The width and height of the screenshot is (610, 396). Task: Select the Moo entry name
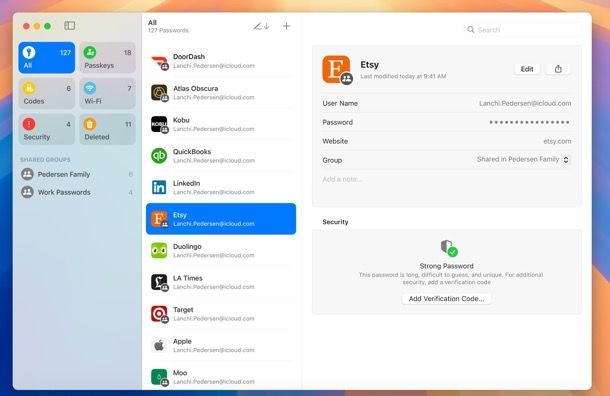pyautogui.click(x=180, y=373)
